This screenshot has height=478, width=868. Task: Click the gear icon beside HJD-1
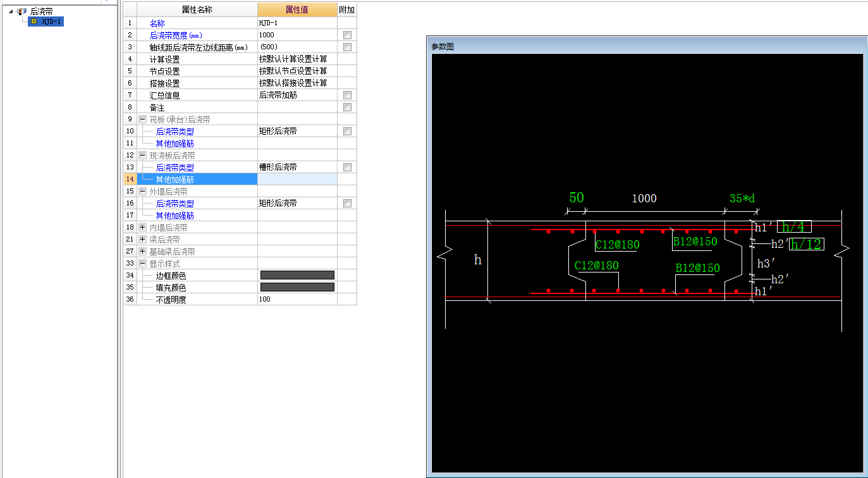34,21
